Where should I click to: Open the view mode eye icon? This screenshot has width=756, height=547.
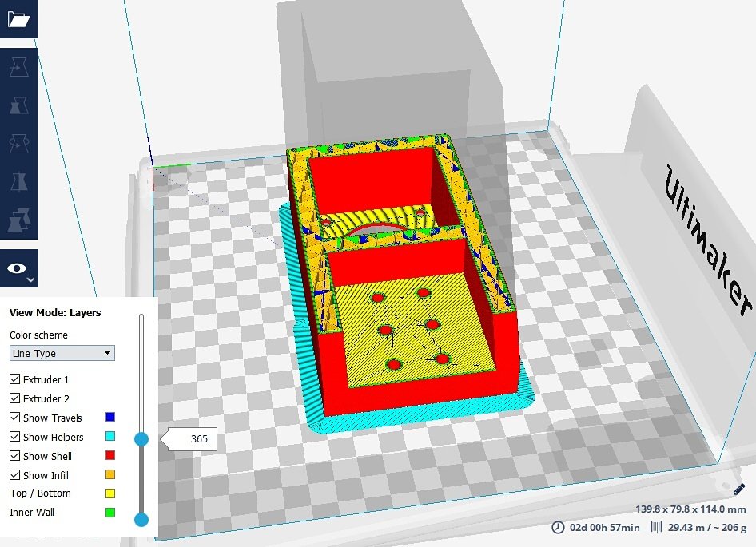click(x=17, y=268)
